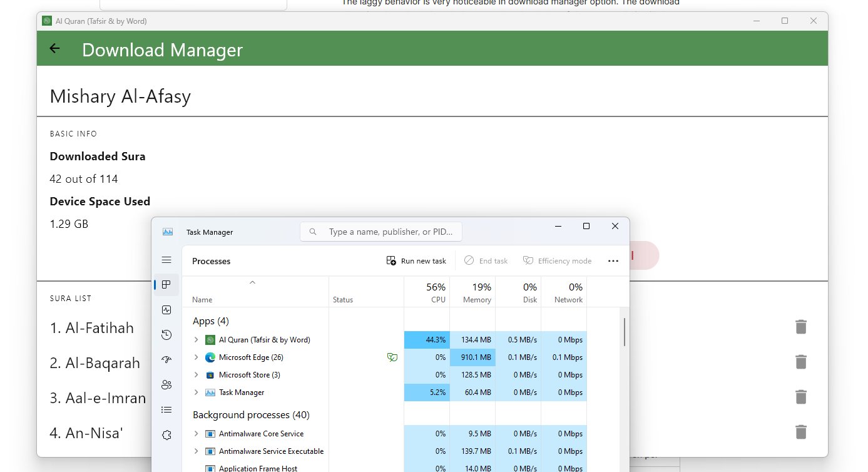Expand the Antimalware Core Service group

click(196, 434)
